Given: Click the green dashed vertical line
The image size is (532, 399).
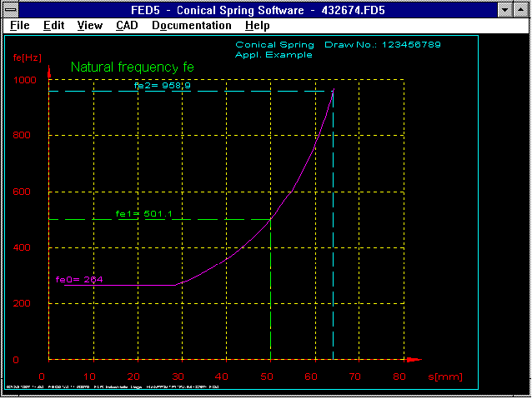Looking at the screenshot, I should [271, 292].
